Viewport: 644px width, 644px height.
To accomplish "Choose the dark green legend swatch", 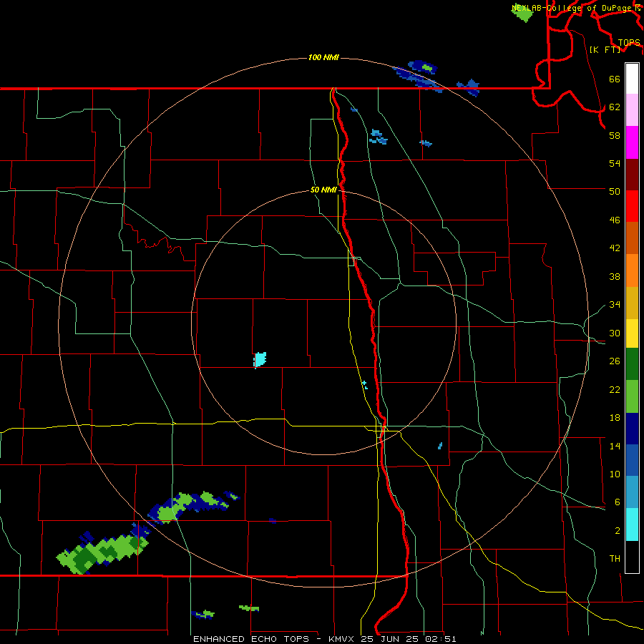I will pos(632,364).
